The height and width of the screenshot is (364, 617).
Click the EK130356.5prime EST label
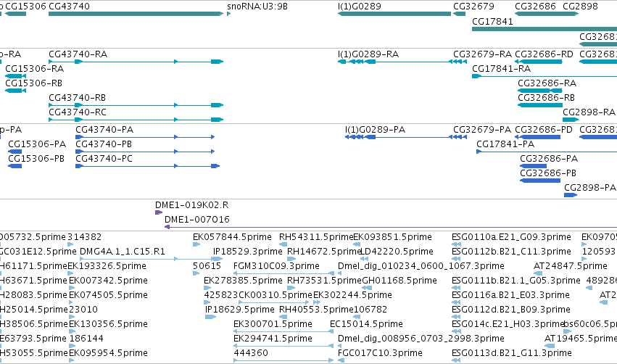(x=108, y=324)
